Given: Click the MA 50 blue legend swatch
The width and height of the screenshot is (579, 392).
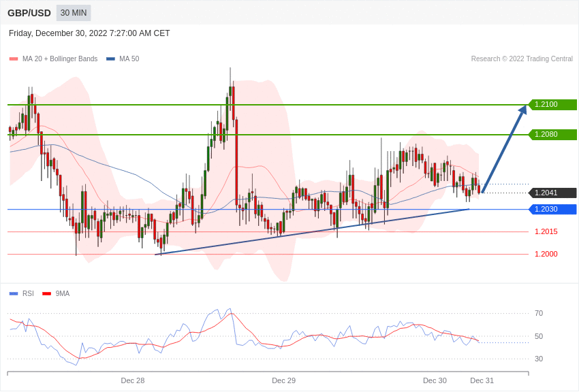Looking at the screenshot, I should click(x=110, y=59).
